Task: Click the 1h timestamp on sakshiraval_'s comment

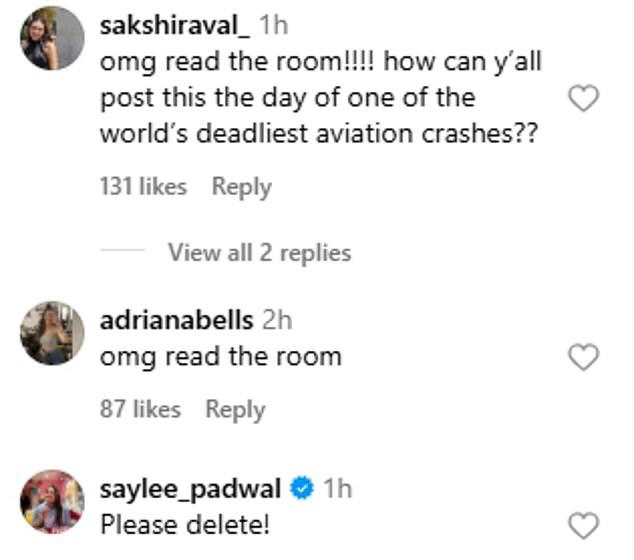Action: (x=273, y=27)
